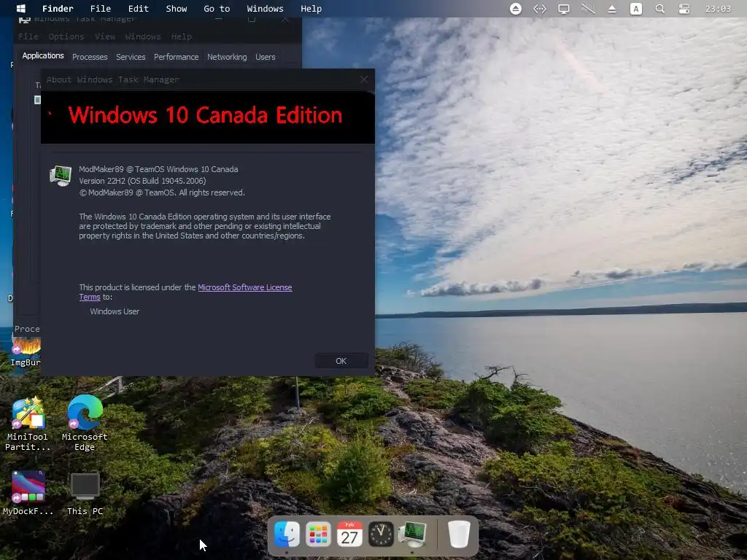Open the ImgBurn desktop shortcut
Viewport: 747px width, 560px height.
(x=27, y=350)
